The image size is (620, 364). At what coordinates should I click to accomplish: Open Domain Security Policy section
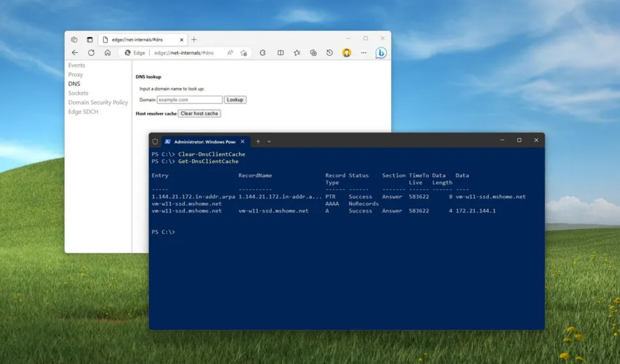(x=98, y=102)
